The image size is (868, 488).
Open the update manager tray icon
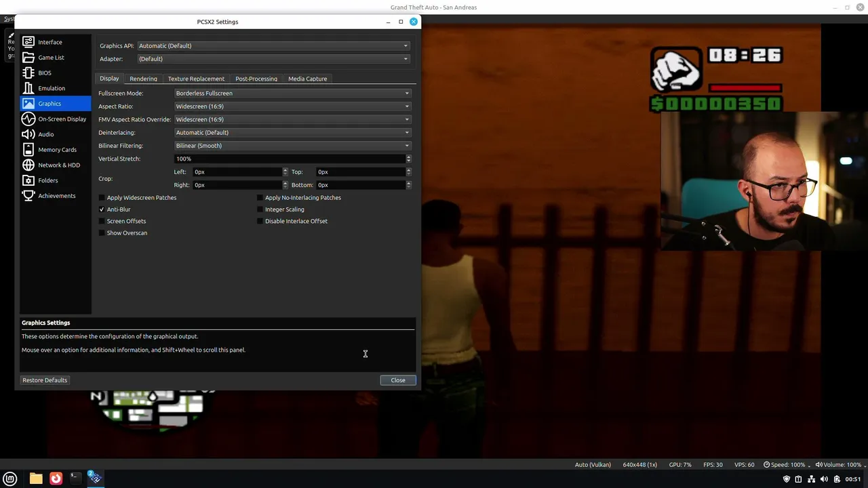tap(799, 479)
